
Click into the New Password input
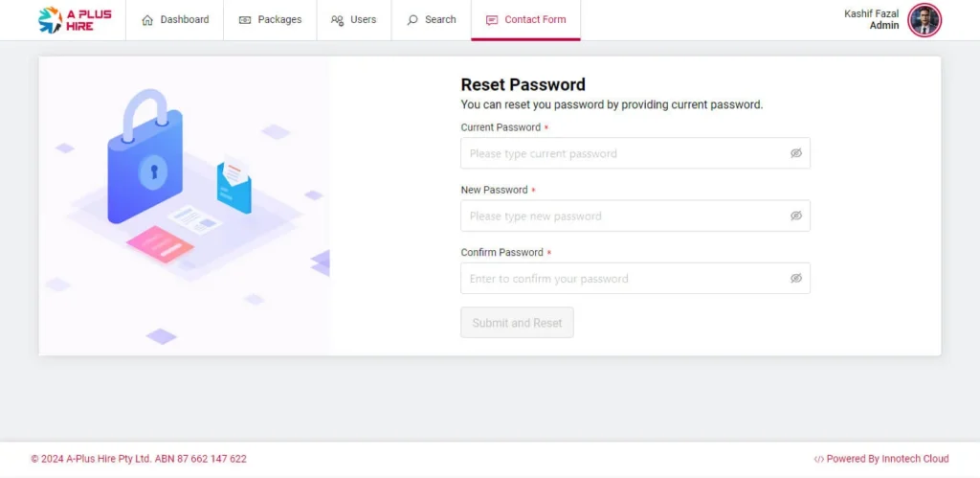pyautogui.click(x=622, y=216)
